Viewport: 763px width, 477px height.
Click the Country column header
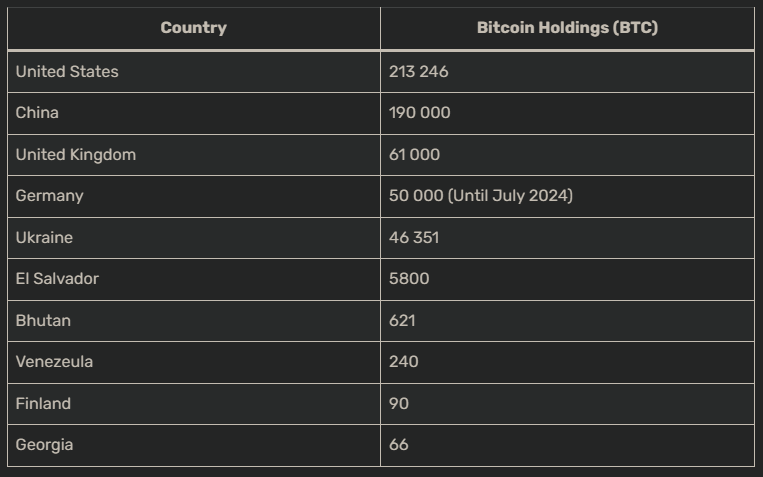pyautogui.click(x=193, y=28)
